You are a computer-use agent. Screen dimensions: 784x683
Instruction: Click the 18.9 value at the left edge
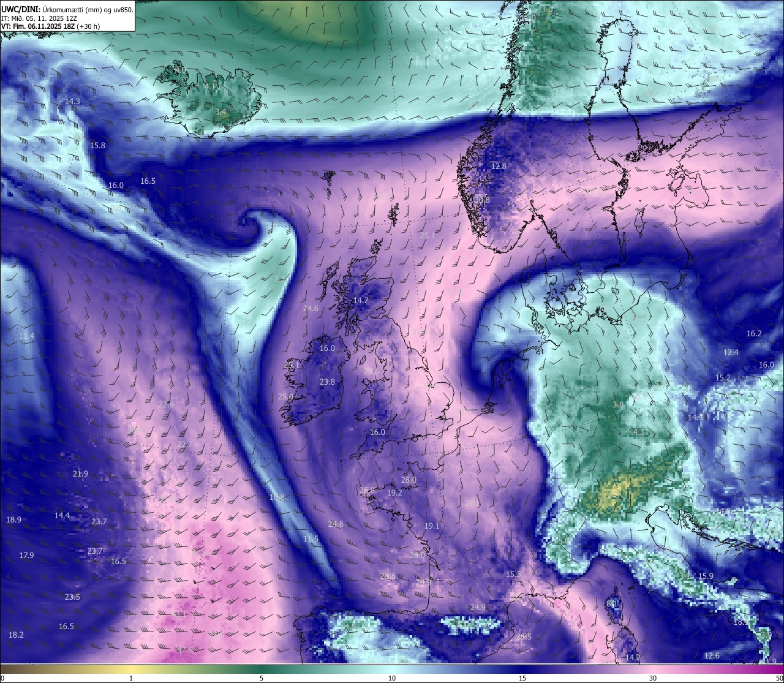pos(13,520)
